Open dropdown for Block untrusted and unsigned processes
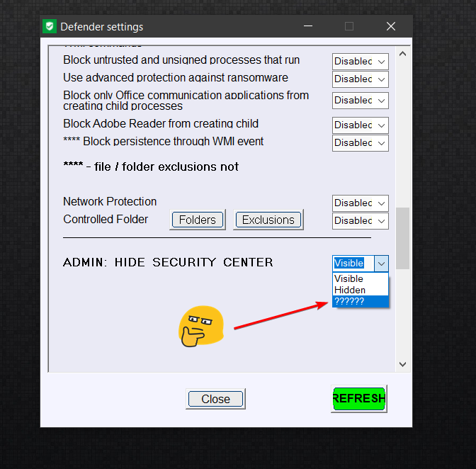The height and width of the screenshot is (469, 476). click(360, 62)
